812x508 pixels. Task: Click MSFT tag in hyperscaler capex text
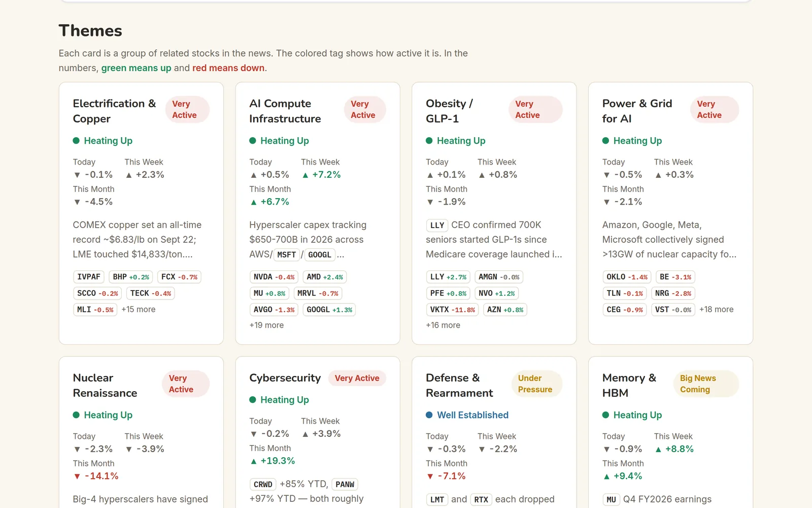tap(286, 255)
